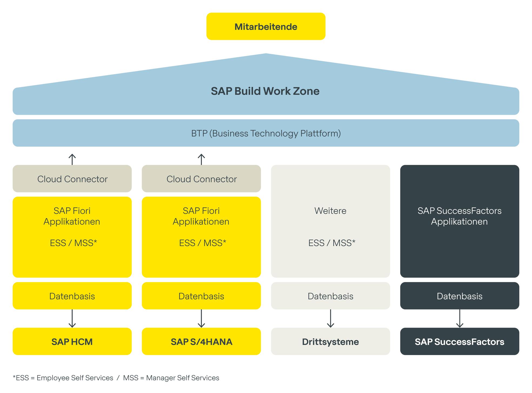Click the SAP HCM box
The height and width of the screenshot is (393, 532).
(x=72, y=342)
